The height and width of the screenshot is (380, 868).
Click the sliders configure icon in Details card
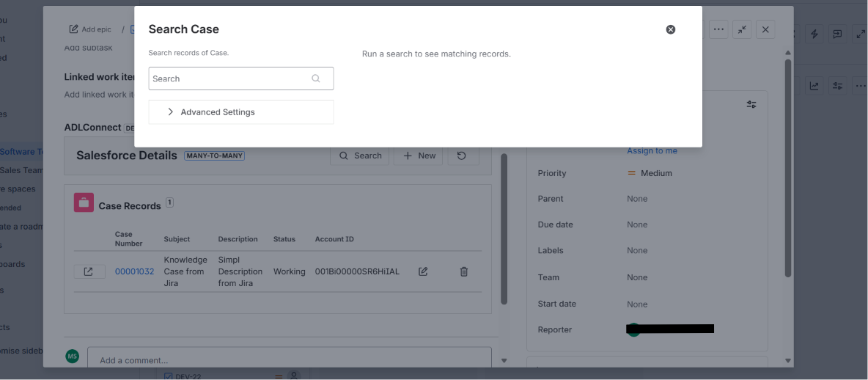[751, 104]
